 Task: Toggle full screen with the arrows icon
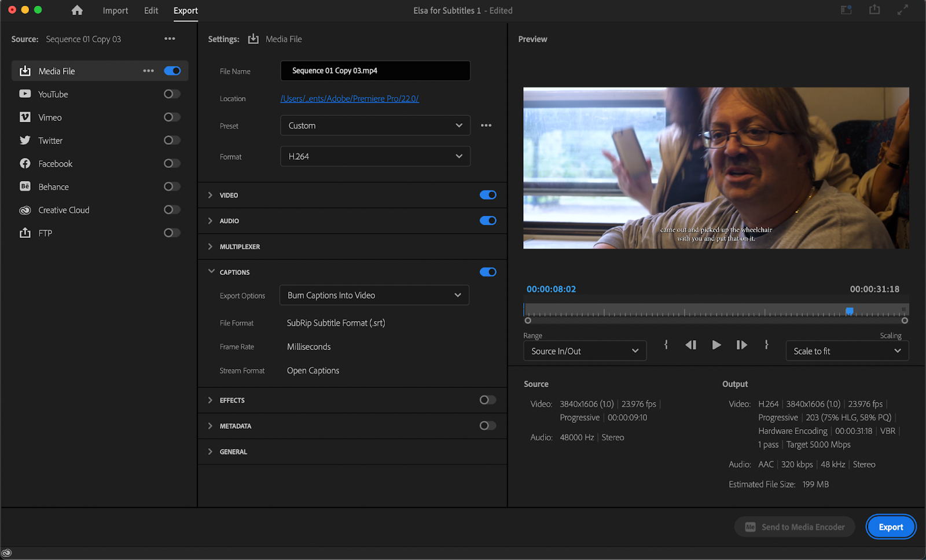point(903,10)
